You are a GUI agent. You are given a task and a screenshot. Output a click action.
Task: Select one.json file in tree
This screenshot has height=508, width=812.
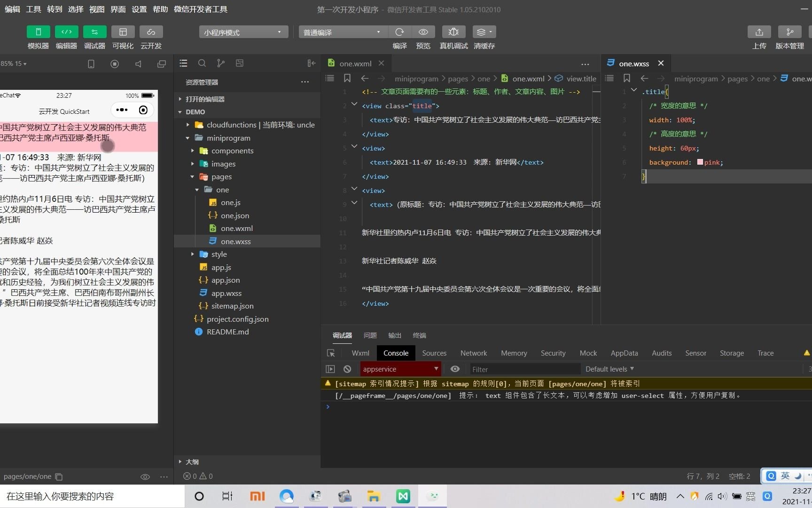(235, 215)
